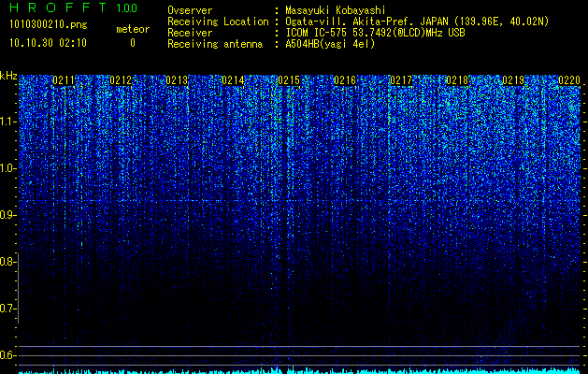588x374 pixels.
Task: Click the 0218 time marker
Action: click(457, 80)
